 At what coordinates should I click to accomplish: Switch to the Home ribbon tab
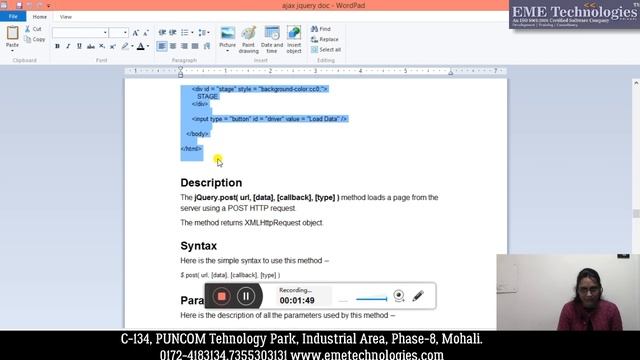click(x=40, y=17)
